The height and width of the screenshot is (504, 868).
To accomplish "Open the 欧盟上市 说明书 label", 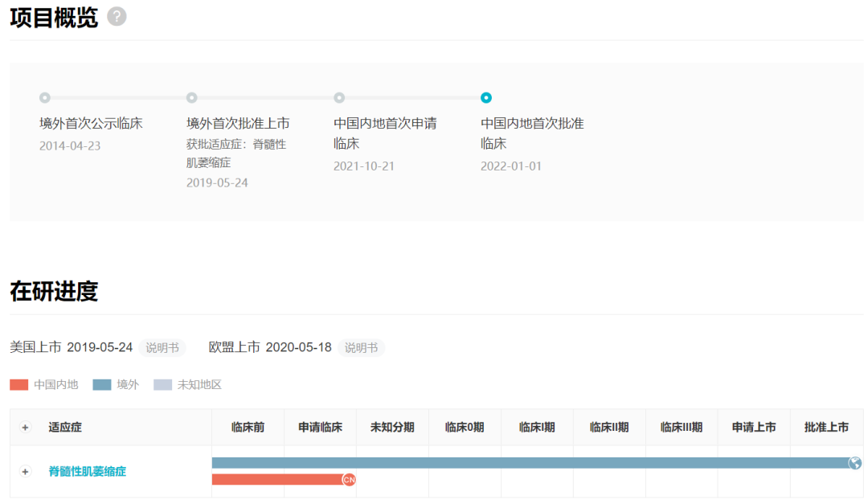I will 361,348.
